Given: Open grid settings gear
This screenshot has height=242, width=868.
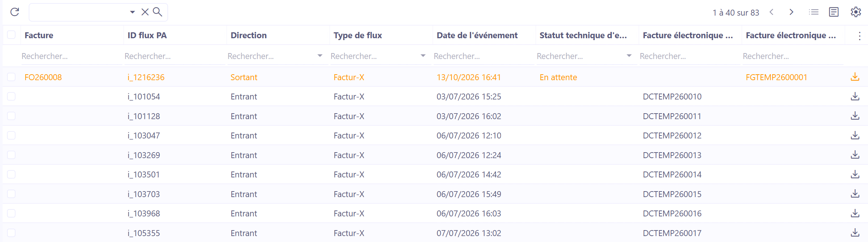Looking at the screenshot, I should [856, 12].
